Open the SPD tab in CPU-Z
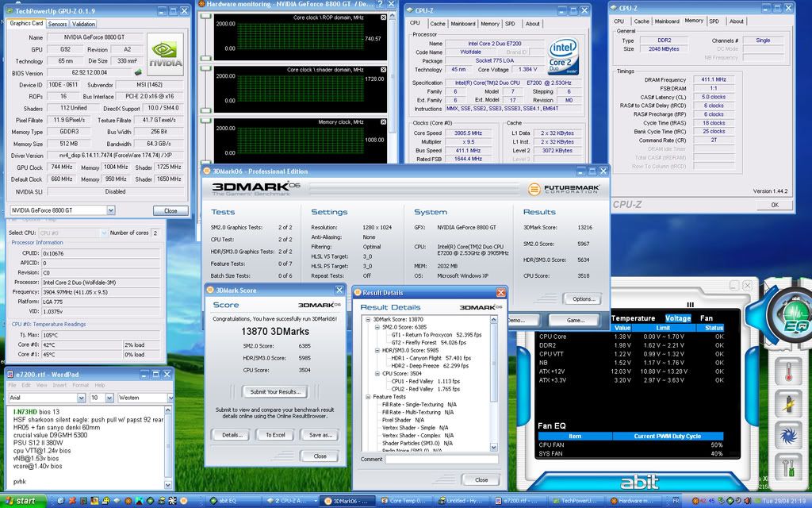This screenshot has height=508, width=812. tap(714, 21)
